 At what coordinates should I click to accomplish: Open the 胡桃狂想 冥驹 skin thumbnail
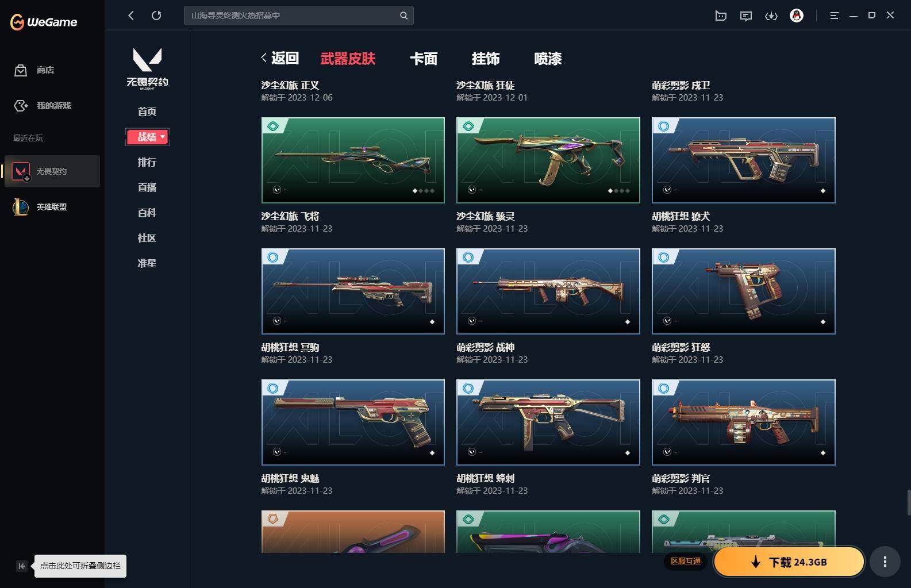[x=353, y=291]
